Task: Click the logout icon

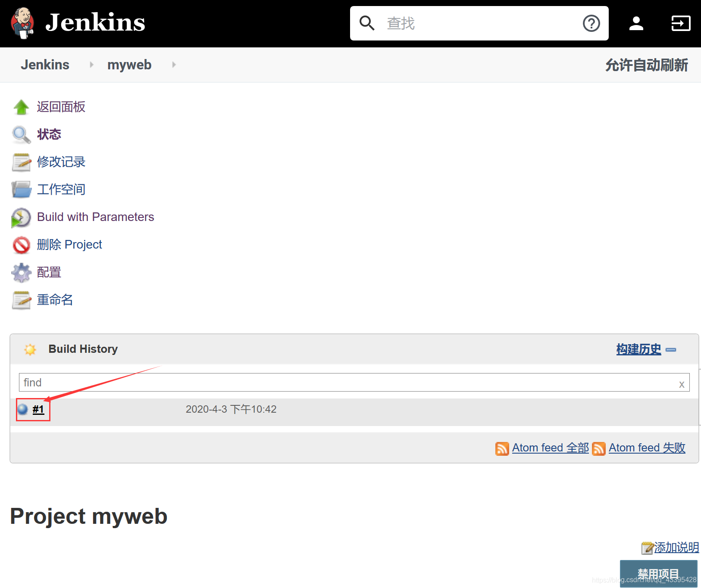Action: coord(681,23)
